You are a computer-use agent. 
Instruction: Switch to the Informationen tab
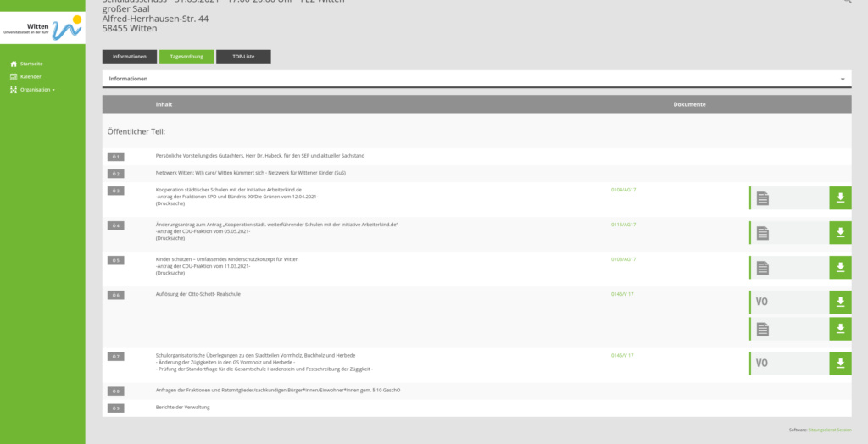130,57
